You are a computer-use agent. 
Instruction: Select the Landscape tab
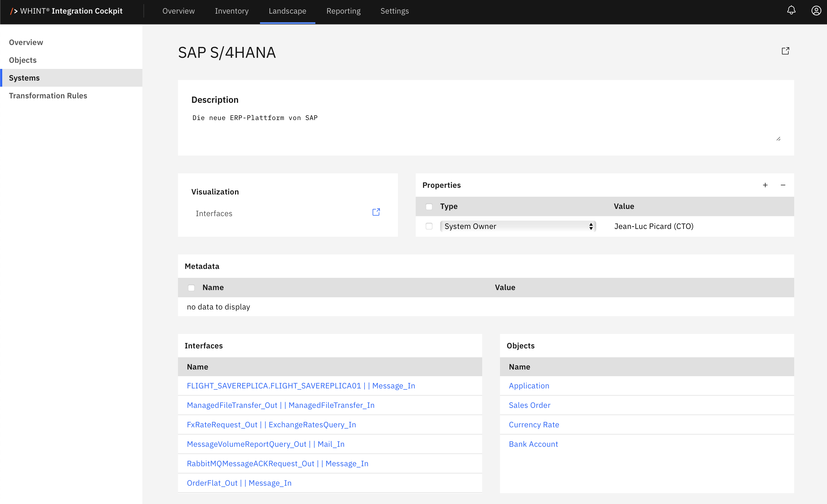(x=287, y=11)
